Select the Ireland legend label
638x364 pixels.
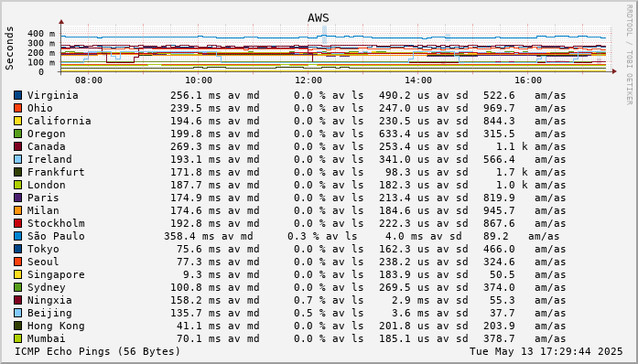(49, 159)
